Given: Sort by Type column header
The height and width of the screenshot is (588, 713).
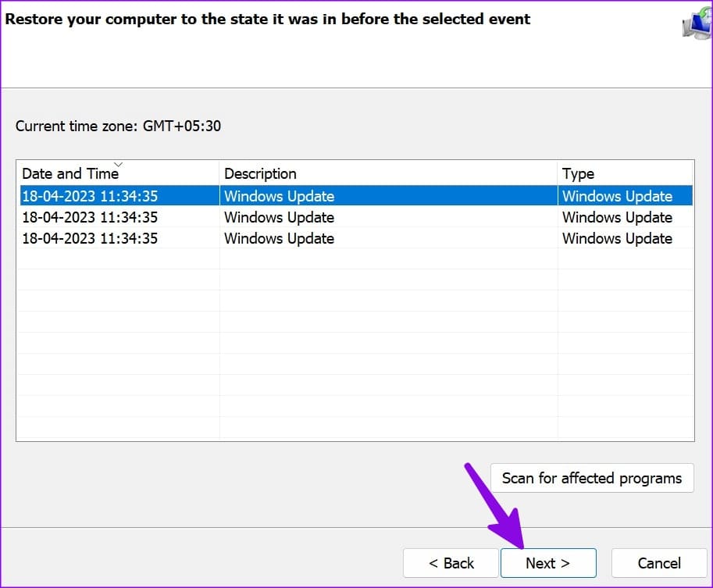Looking at the screenshot, I should click(626, 173).
